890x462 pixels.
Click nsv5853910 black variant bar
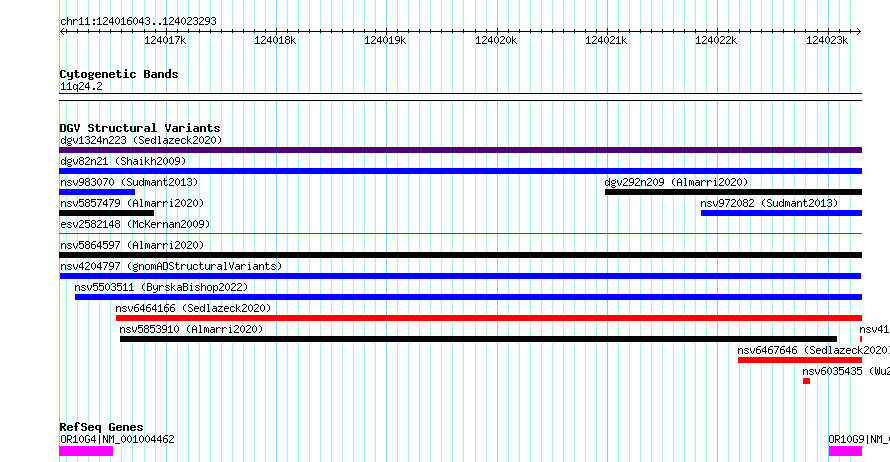pos(478,339)
